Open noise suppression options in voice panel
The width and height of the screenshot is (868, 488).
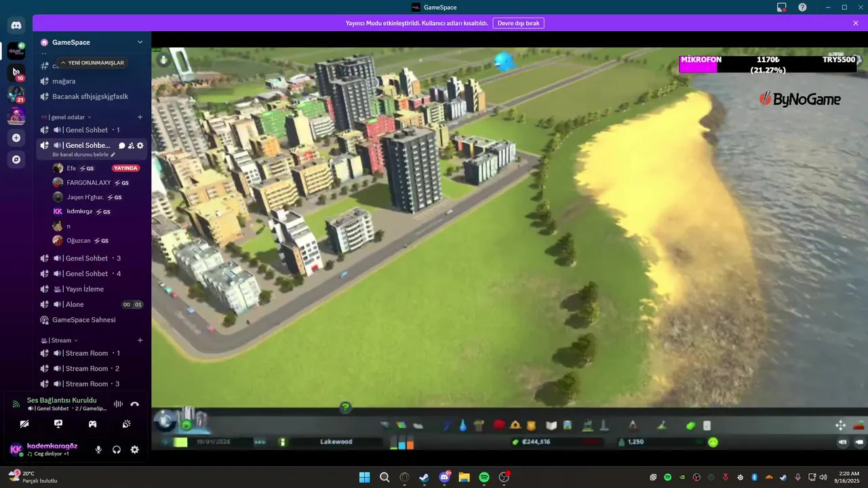tap(118, 404)
